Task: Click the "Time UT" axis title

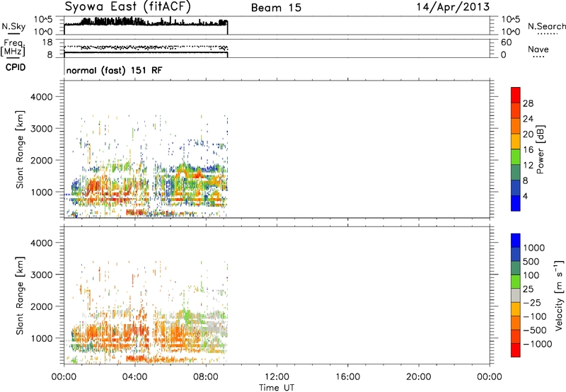Action: (277, 388)
